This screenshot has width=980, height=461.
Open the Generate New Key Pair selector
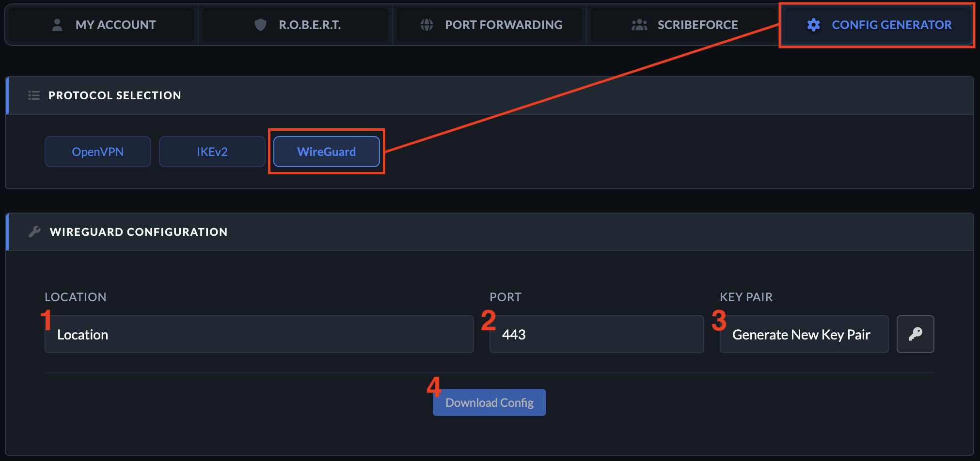tap(803, 334)
